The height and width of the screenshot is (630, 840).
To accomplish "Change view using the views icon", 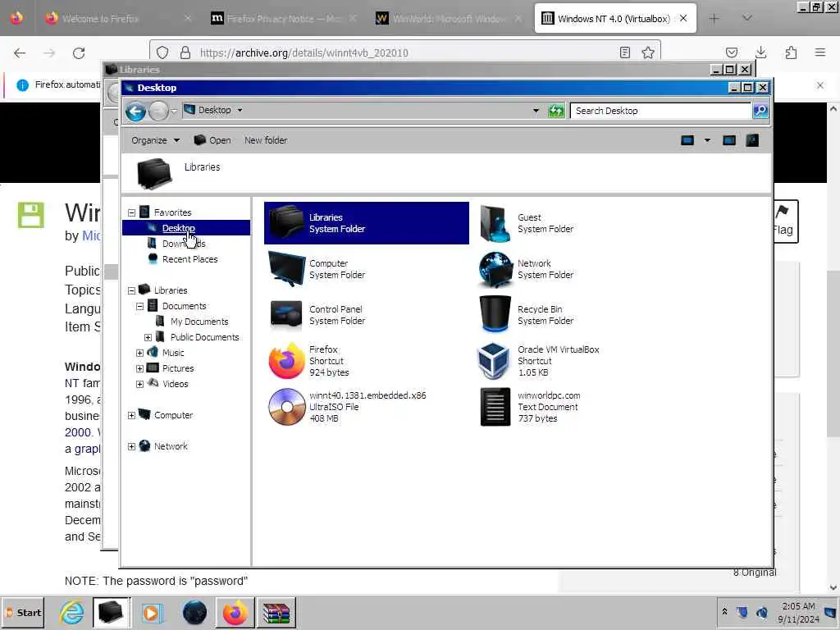I will [687, 140].
